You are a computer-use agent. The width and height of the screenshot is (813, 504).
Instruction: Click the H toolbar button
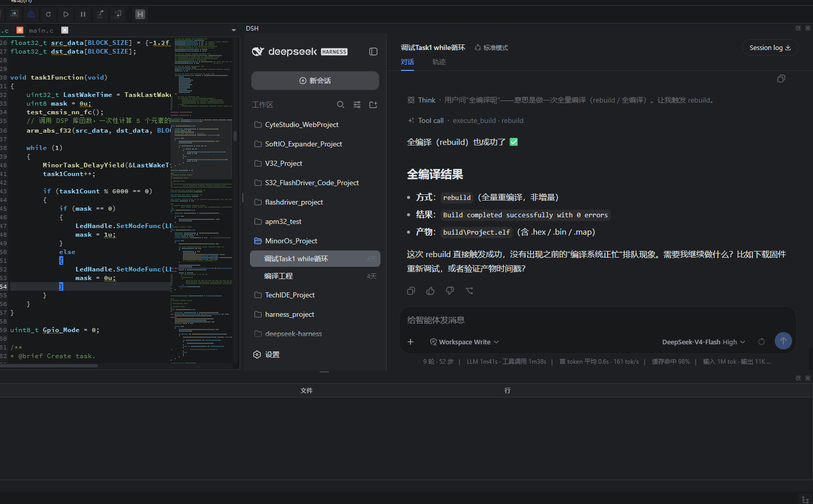140,14
